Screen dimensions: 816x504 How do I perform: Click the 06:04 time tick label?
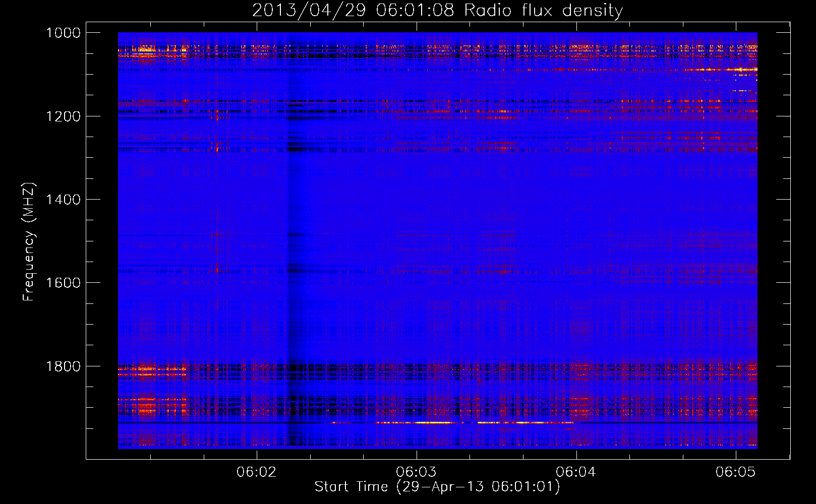[576, 472]
